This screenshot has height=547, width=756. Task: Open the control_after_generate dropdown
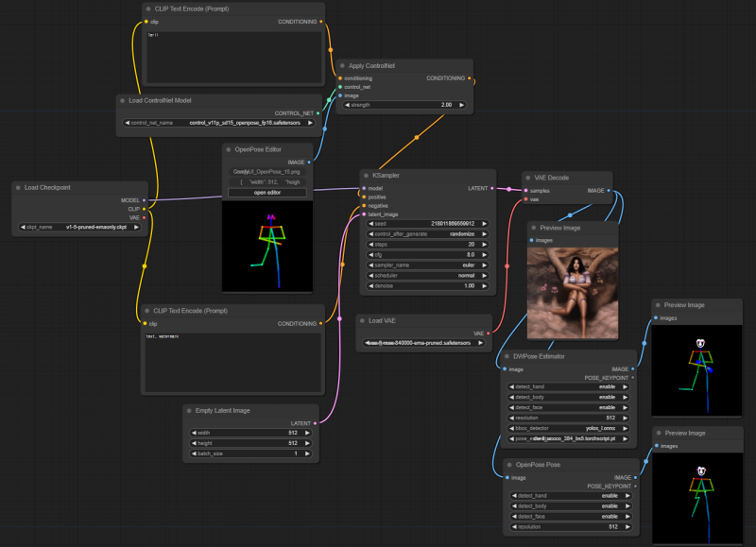coord(428,233)
